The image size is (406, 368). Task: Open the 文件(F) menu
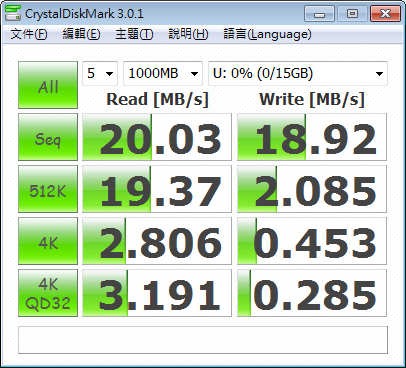[x=29, y=34]
